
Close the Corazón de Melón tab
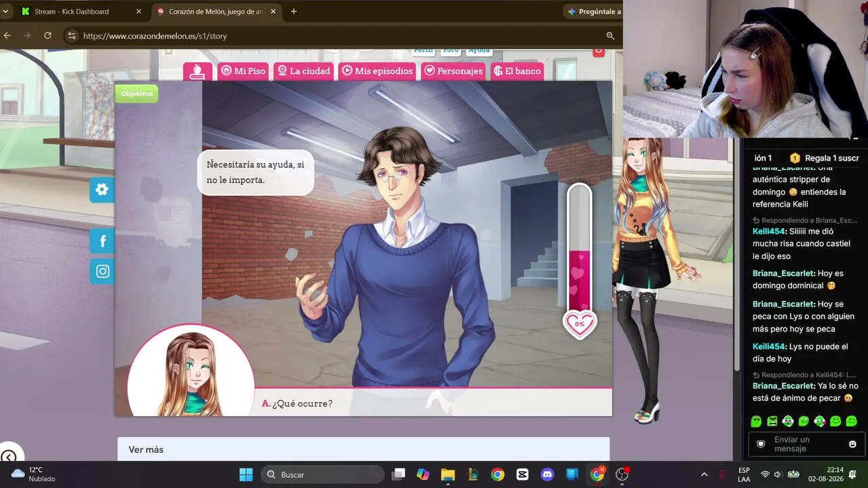[x=273, y=12]
